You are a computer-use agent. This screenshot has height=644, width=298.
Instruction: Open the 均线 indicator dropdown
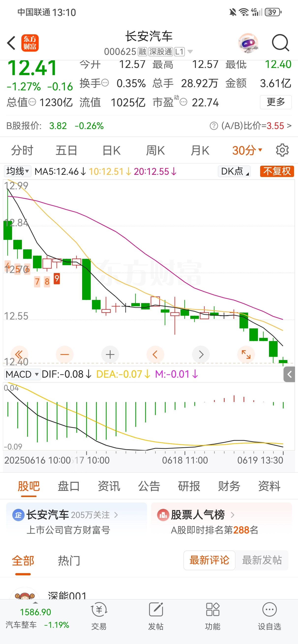(17, 171)
